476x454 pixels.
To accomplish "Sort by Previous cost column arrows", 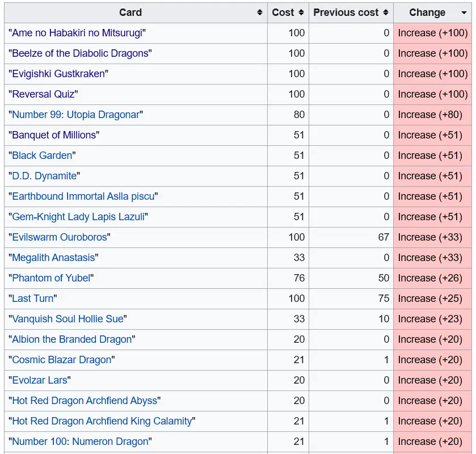I will (386, 12).
